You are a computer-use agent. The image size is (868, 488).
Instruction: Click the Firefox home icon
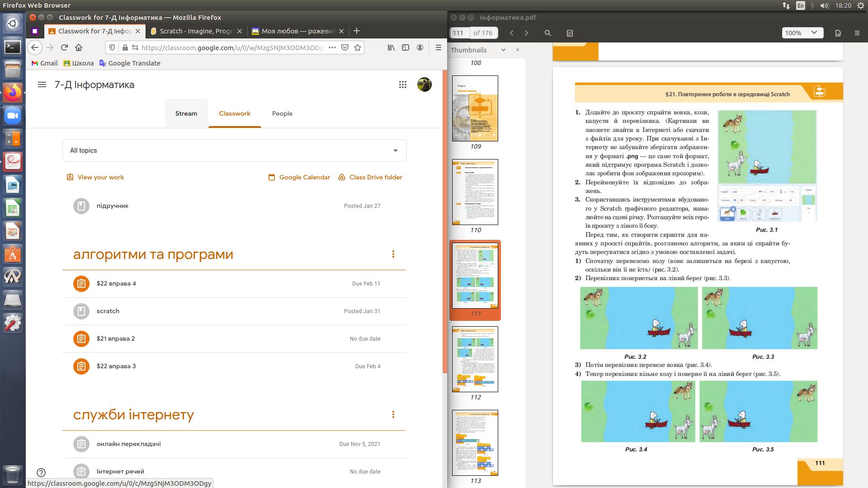pos(79,47)
